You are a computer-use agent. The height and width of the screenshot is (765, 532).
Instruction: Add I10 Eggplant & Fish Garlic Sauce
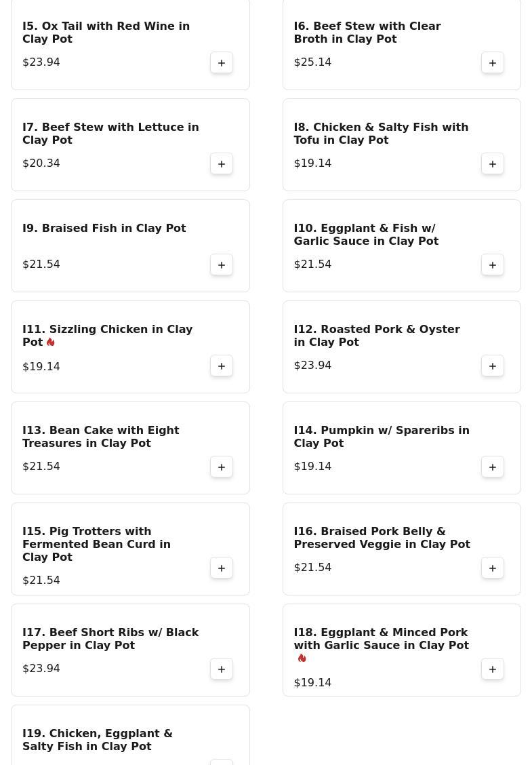[x=493, y=265]
